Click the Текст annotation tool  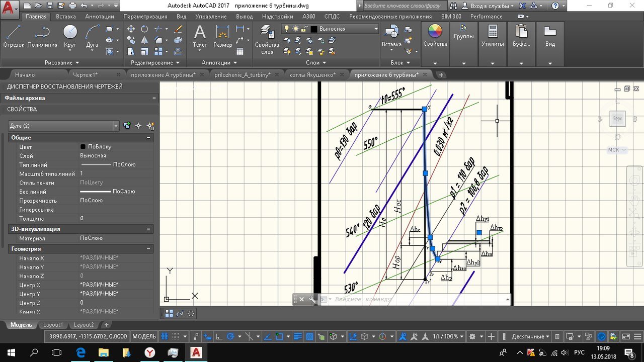200,36
